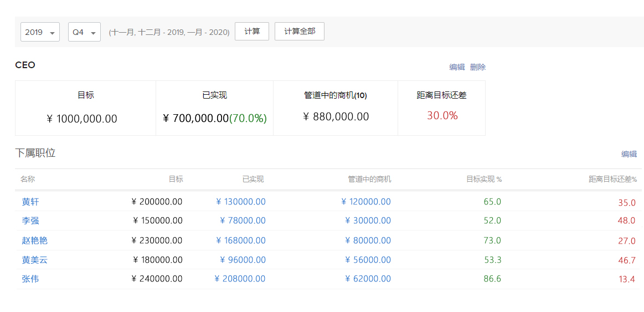View 黄轩's achieved amount ¥130000.00
The width and height of the screenshot is (644, 312).
[240, 202]
